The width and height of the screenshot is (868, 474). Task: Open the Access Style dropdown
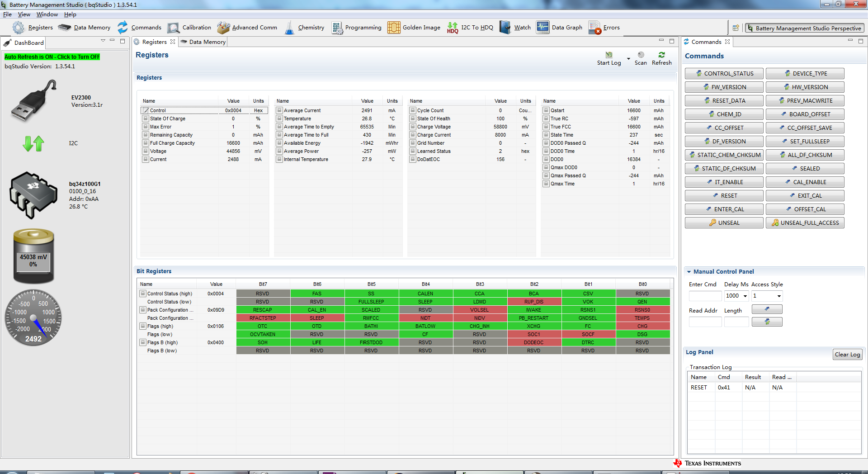click(x=779, y=296)
